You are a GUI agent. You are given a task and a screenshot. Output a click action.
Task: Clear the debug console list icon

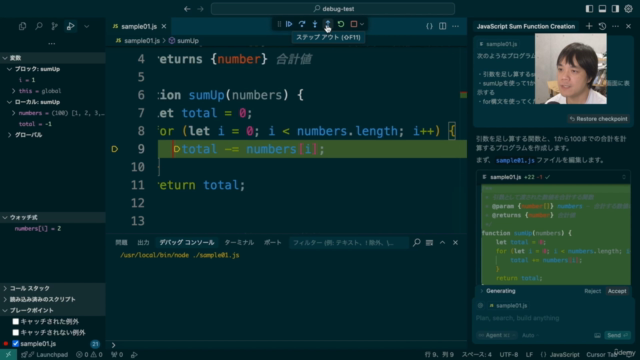pos(429,242)
